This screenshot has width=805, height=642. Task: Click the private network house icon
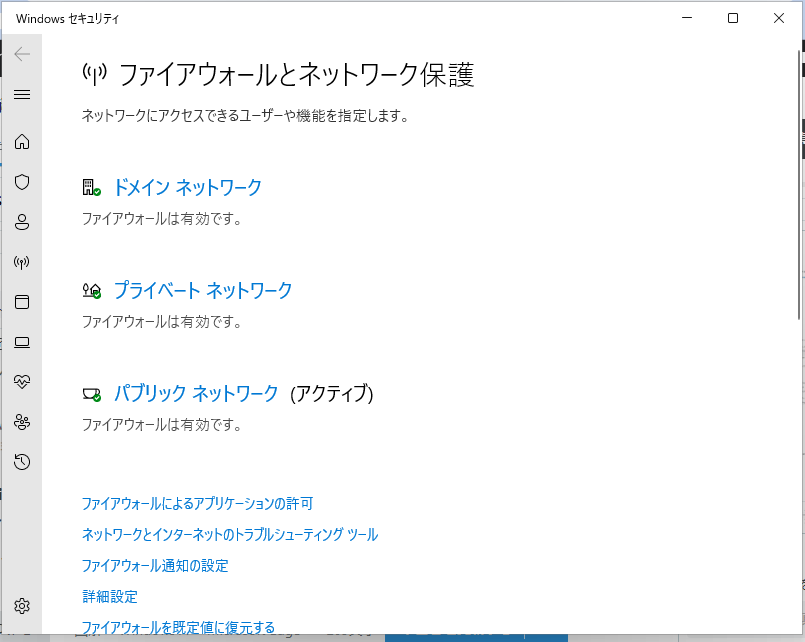[91, 290]
